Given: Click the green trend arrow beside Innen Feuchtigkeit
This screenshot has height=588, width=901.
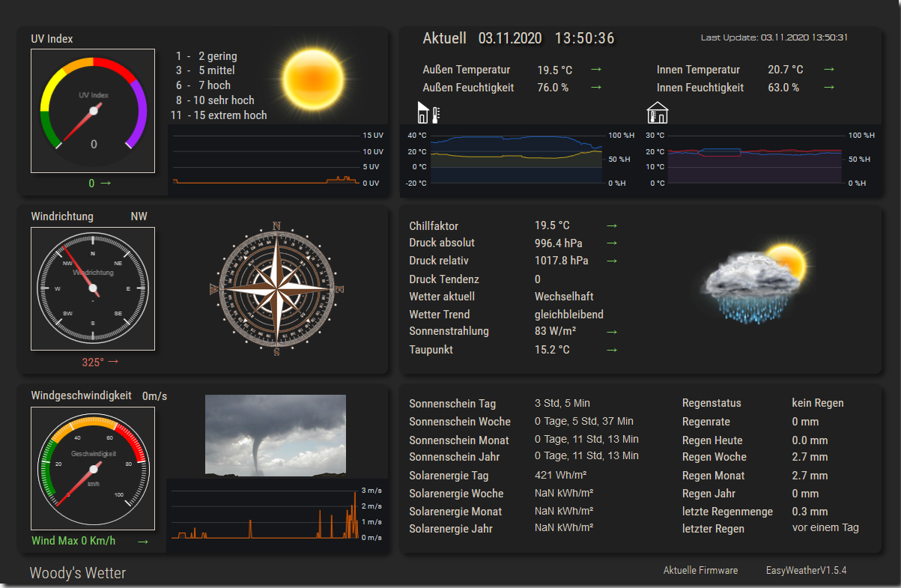Looking at the screenshot, I should [x=829, y=88].
